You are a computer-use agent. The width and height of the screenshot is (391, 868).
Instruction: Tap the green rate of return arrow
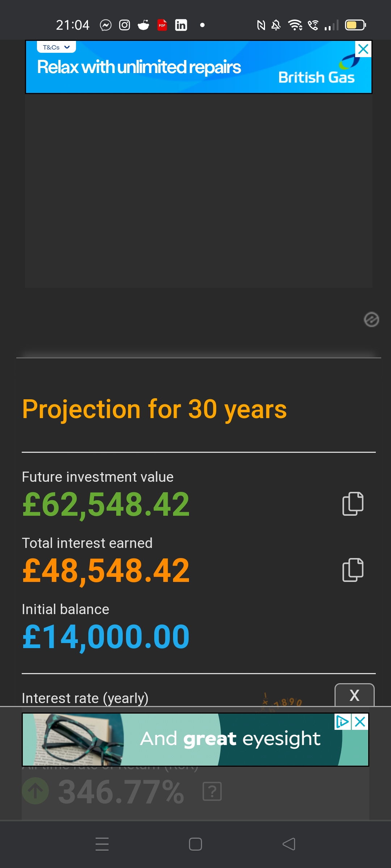pyautogui.click(x=35, y=791)
